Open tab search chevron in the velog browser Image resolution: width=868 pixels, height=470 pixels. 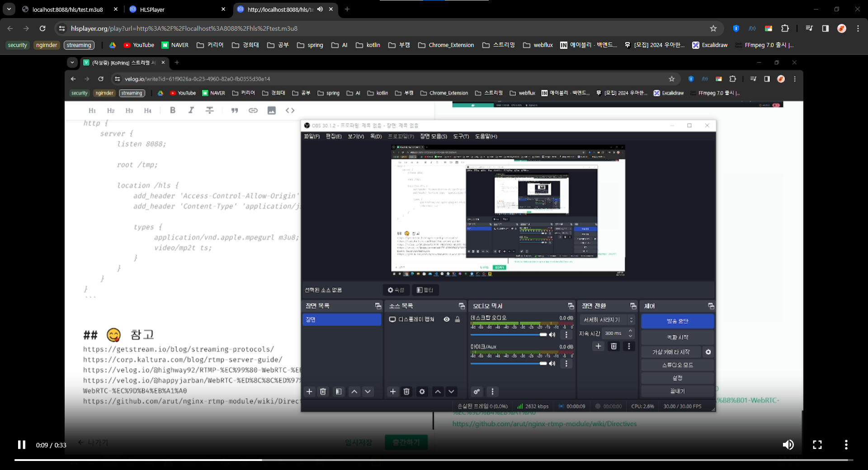click(x=72, y=62)
